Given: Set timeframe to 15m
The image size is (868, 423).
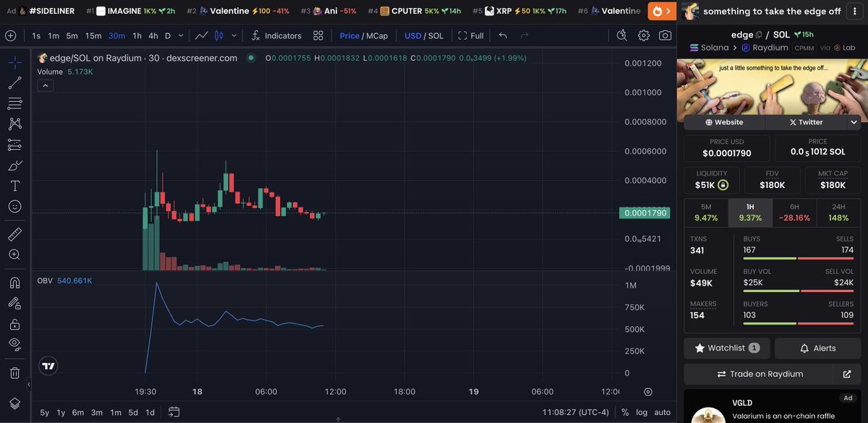Looking at the screenshot, I should (x=93, y=35).
